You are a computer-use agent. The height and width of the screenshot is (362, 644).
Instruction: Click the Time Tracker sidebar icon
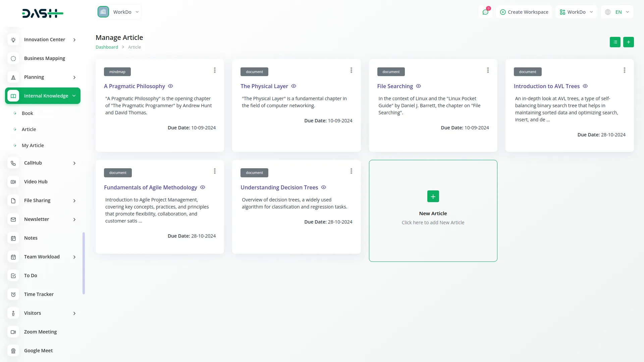[13, 294]
